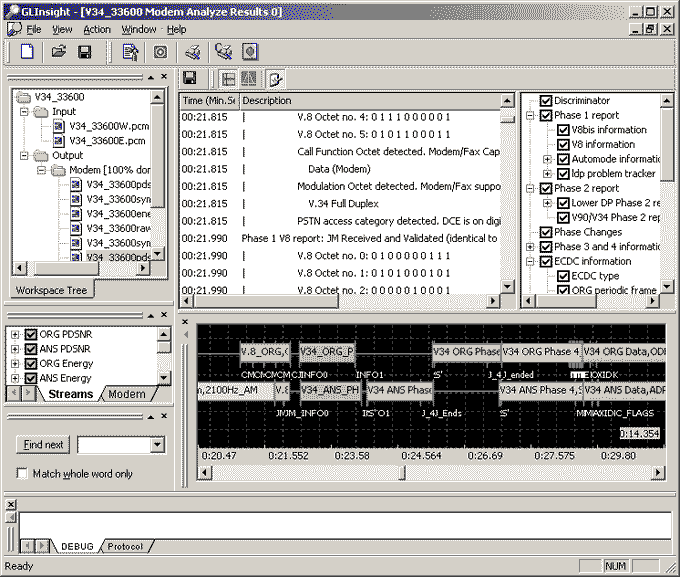Click the edit note icon in report toolbar
The height and width of the screenshot is (577, 680).
click(x=275, y=79)
